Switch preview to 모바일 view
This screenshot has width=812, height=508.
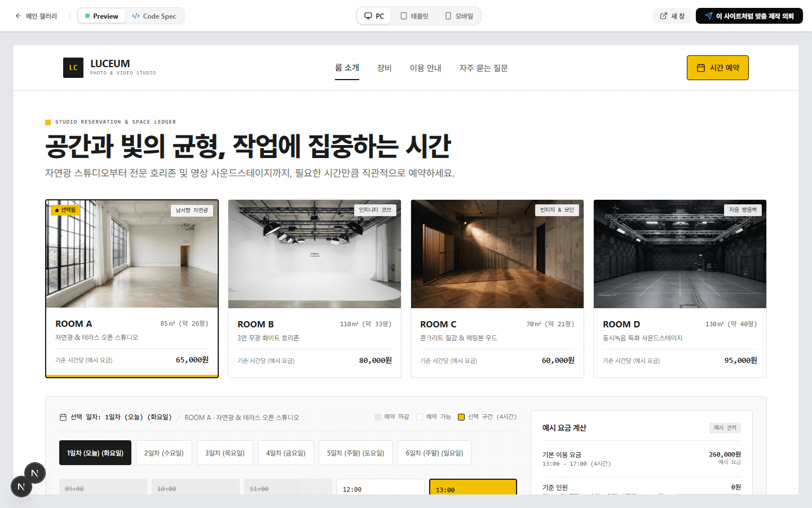coord(459,16)
